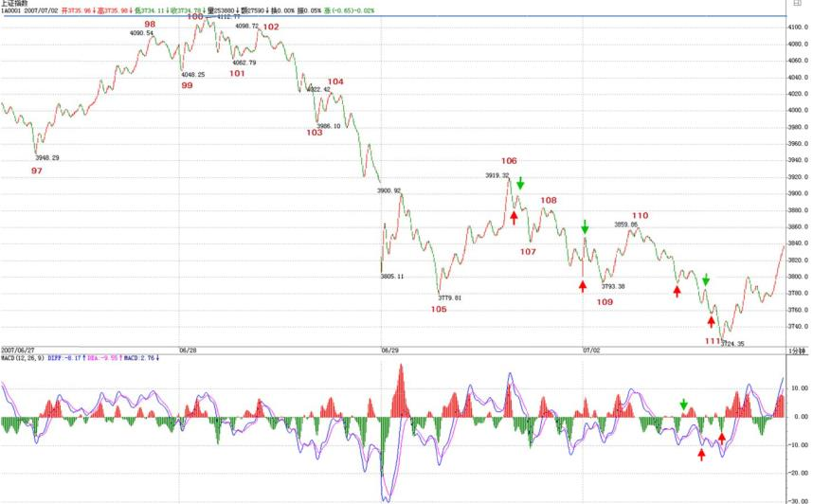Screen dimensions: 813x504
Task: Click the 2007/06/27 start date label
Action: 18,351
